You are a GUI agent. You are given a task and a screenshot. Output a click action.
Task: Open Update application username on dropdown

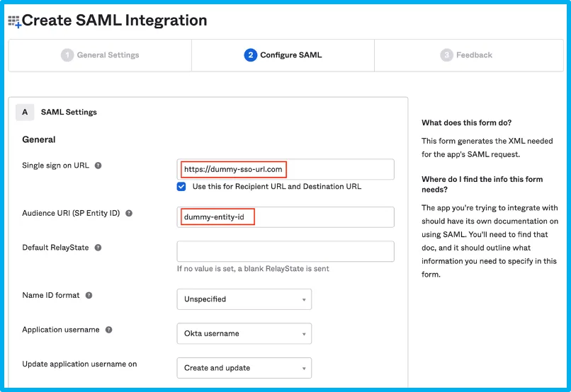(x=244, y=368)
